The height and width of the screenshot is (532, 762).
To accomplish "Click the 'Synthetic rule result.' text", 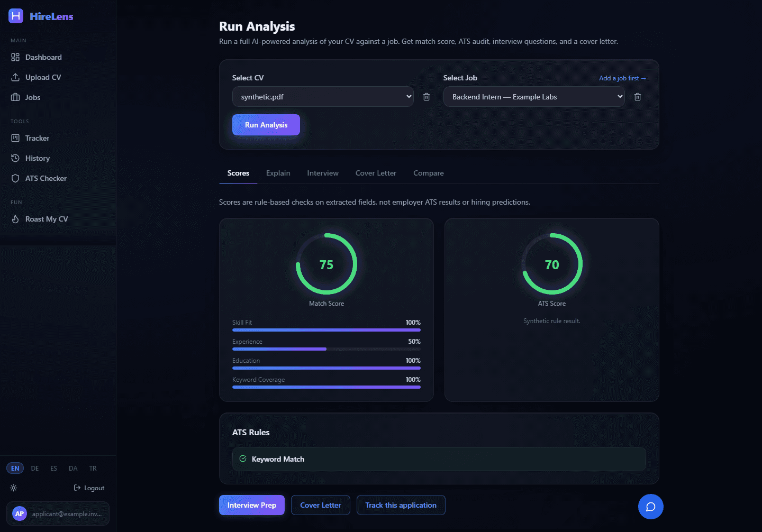I will pos(552,321).
